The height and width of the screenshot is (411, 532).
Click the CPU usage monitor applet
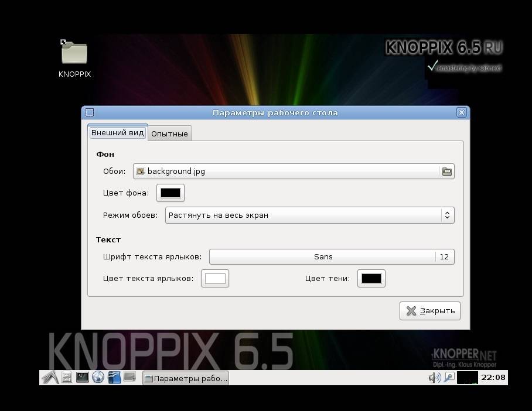(467, 378)
